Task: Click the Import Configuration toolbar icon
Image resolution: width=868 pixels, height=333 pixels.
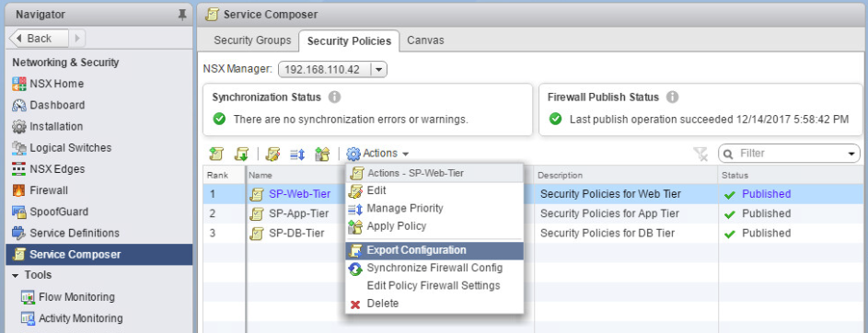Action: coord(241,154)
